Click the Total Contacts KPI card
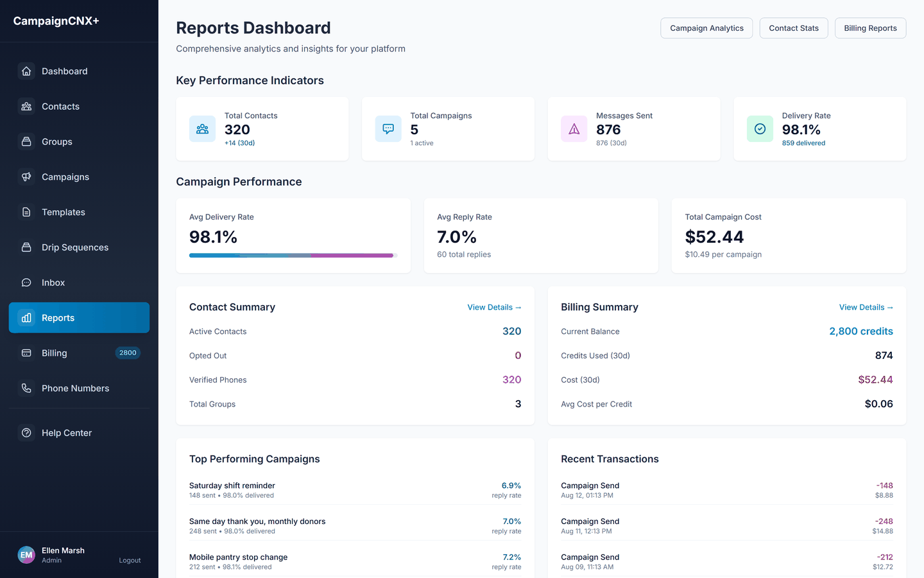 [262, 129]
